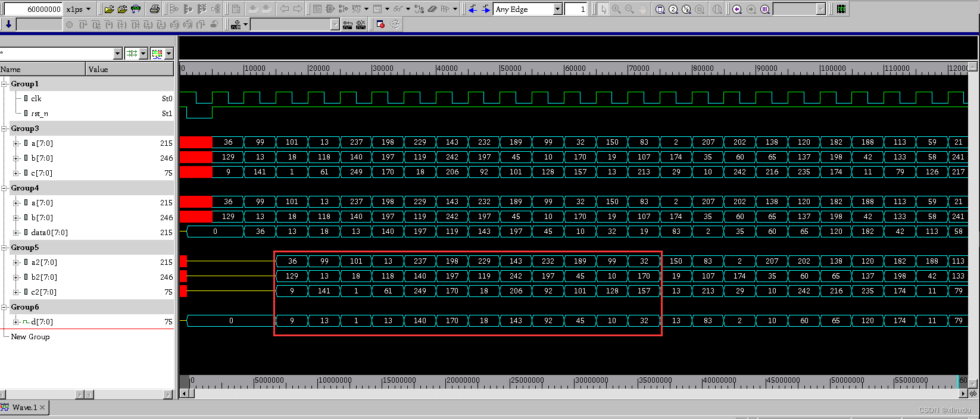The width and height of the screenshot is (980, 419).
Task: Collapse the Group3 tree node
Action: 5,129
